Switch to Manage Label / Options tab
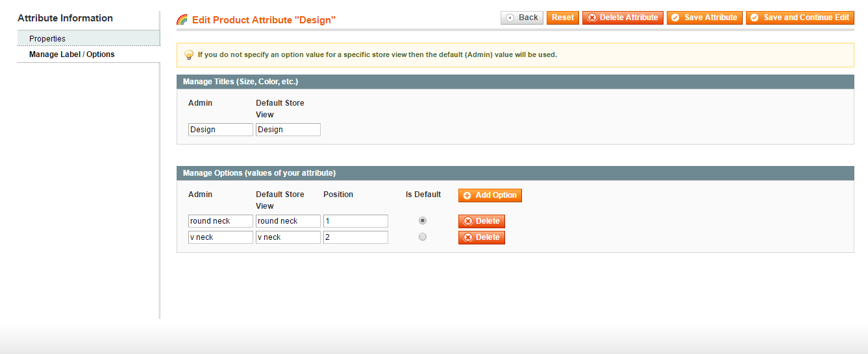868x354 pixels. 71,54
